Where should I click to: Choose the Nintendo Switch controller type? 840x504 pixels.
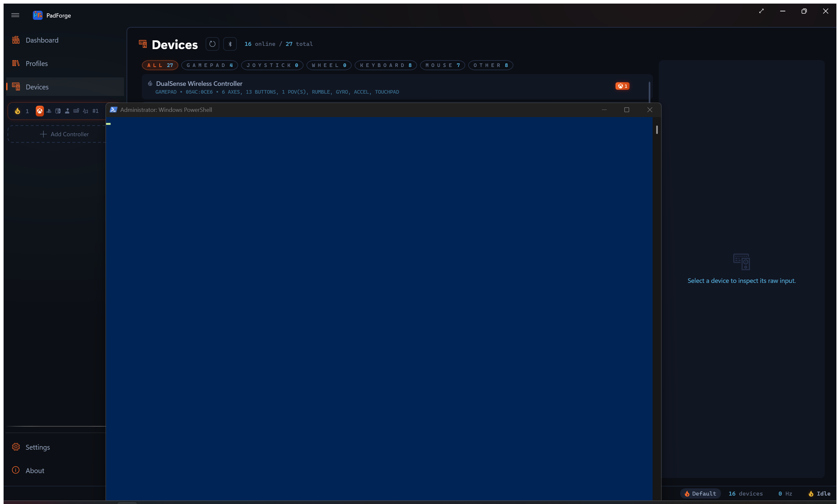pyautogui.click(x=58, y=111)
